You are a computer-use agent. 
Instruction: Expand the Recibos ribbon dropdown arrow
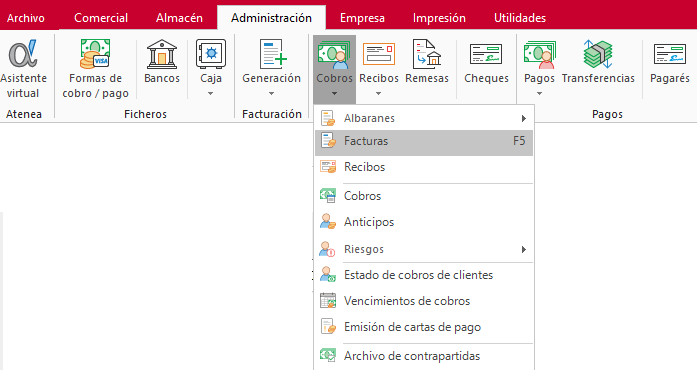pyautogui.click(x=379, y=94)
